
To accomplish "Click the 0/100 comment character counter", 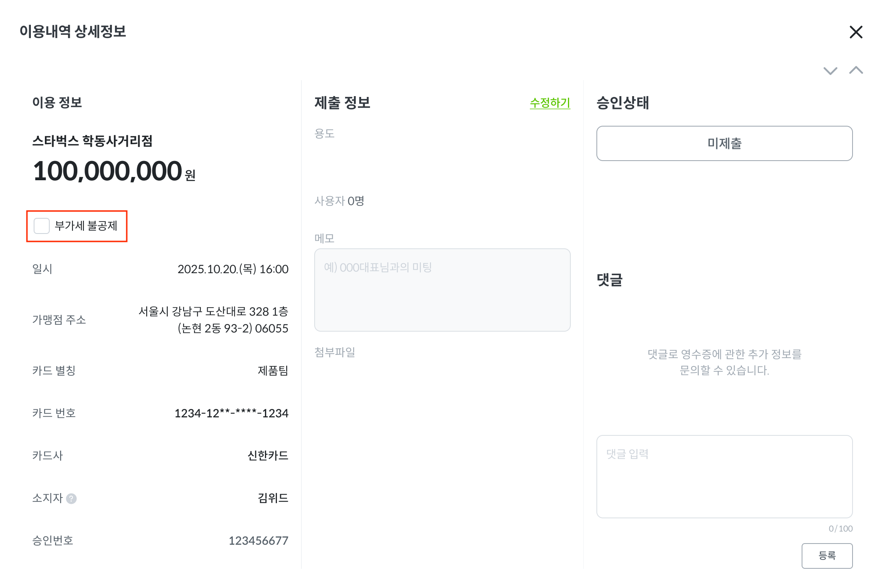I will pos(841,529).
